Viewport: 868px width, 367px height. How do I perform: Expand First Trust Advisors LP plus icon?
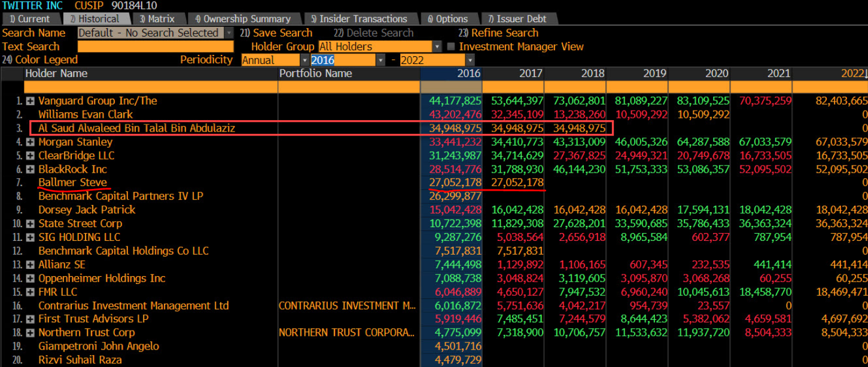(x=30, y=319)
